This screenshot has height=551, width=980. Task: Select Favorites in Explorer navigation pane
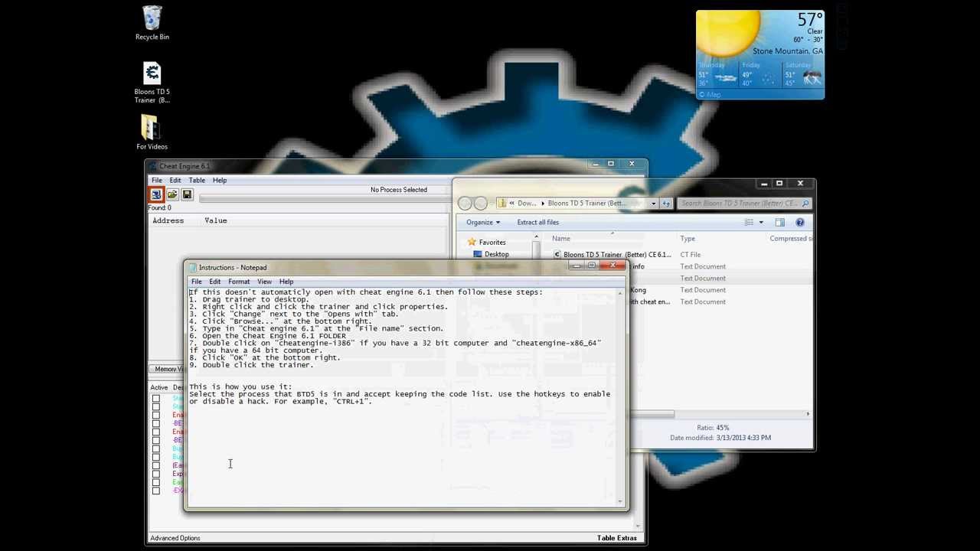tap(492, 243)
